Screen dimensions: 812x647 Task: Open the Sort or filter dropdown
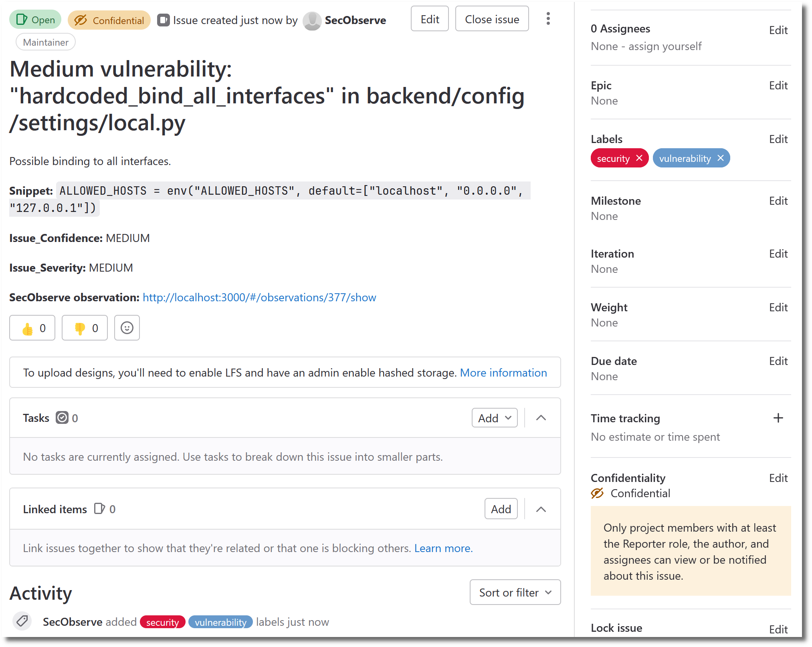tap(515, 592)
